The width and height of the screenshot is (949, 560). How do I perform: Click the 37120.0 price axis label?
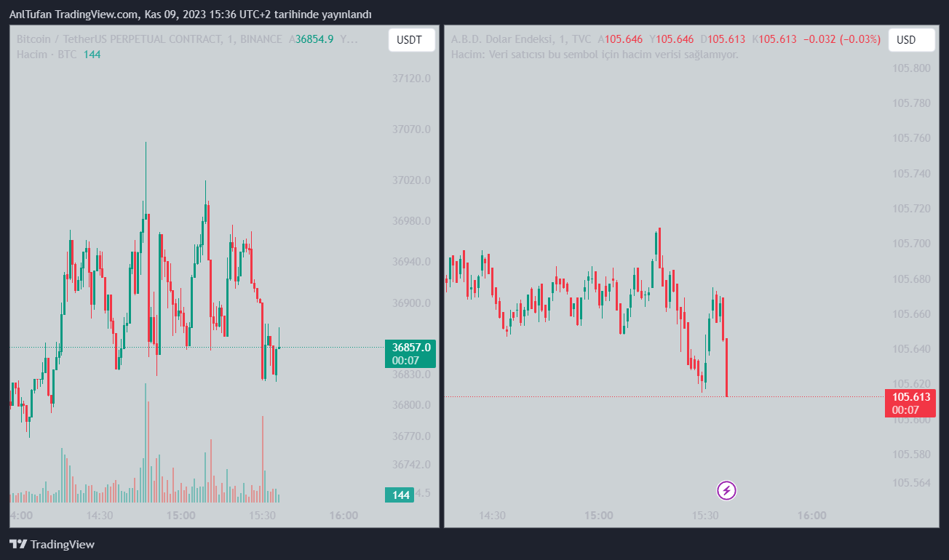click(411, 78)
